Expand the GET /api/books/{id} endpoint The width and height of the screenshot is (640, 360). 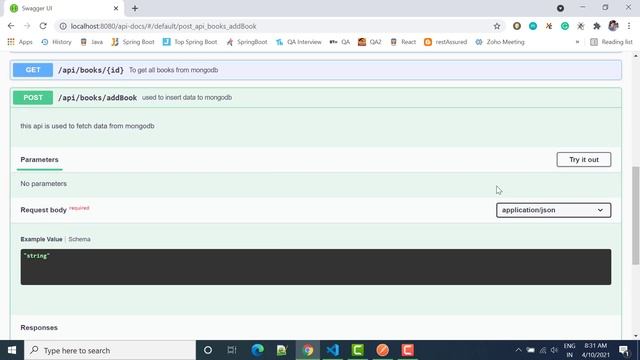(x=316, y=70)
